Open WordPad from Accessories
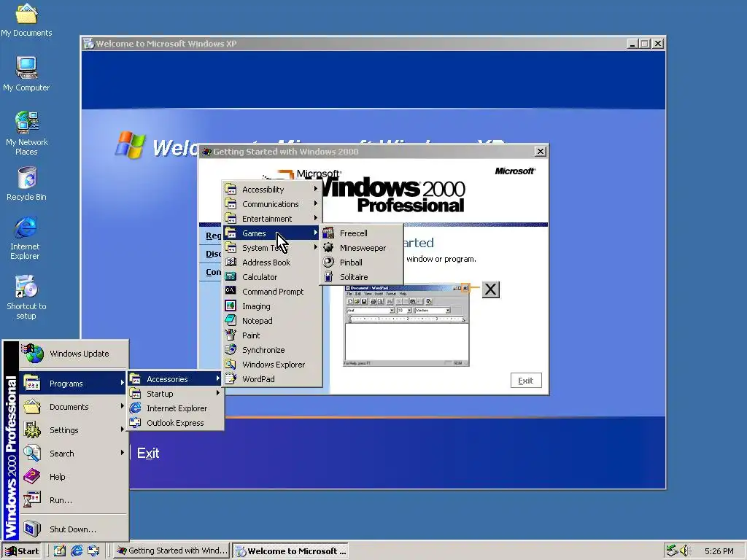 [272, 379]
